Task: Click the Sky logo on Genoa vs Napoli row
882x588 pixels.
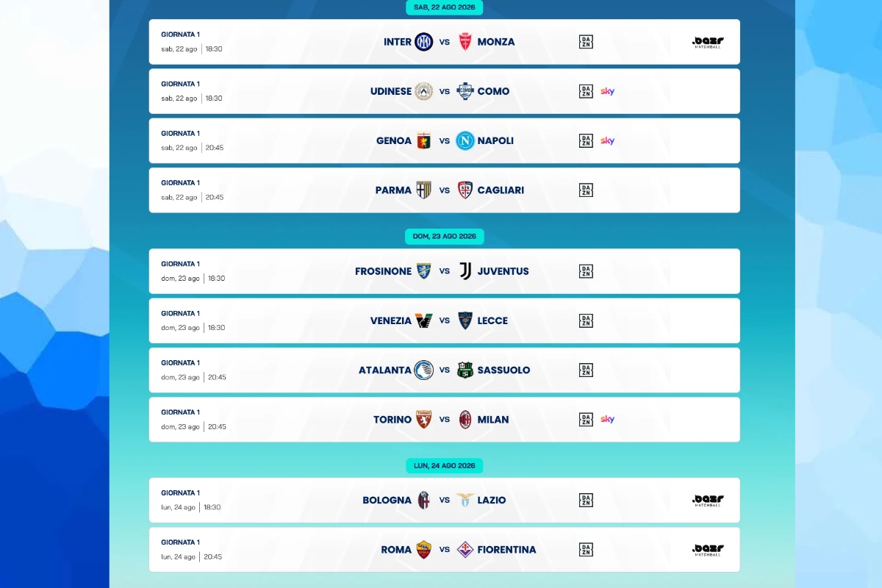Action: pyautogui.click(x=607, y=140)
